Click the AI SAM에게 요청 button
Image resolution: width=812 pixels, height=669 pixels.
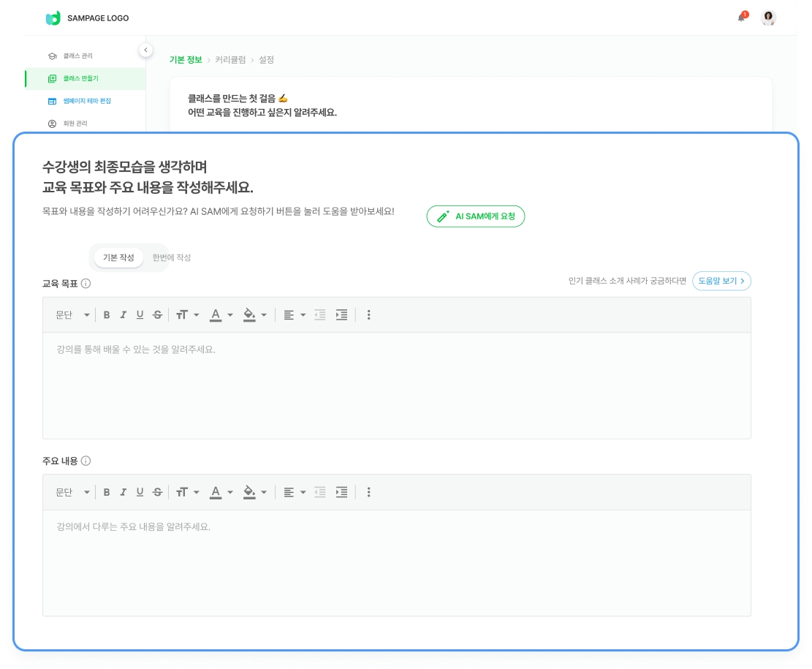476,216
